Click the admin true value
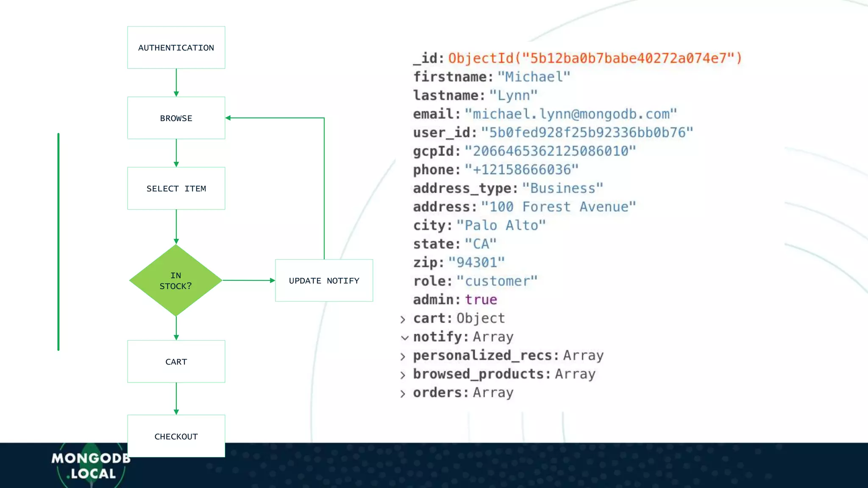The width and height of the screenshot is (868, 488). pos(481,299)
